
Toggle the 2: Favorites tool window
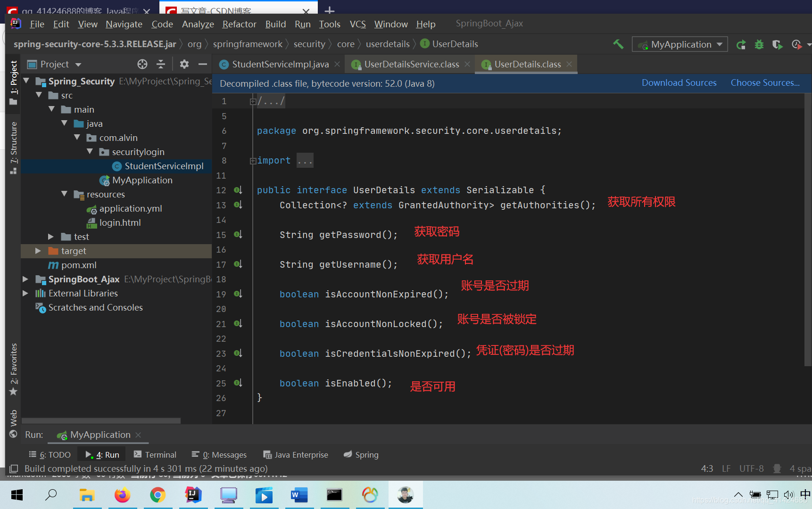click(13, 369)
